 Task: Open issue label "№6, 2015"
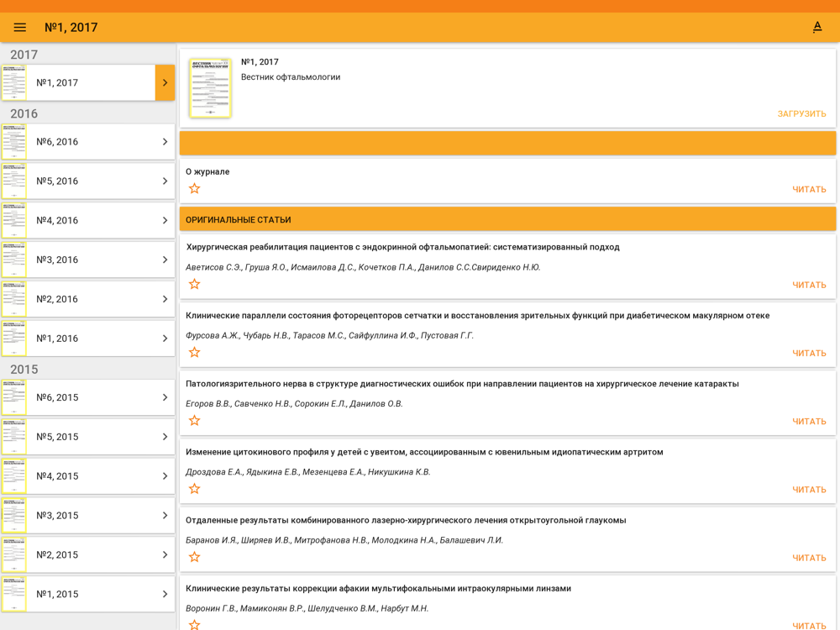(57, 397)
